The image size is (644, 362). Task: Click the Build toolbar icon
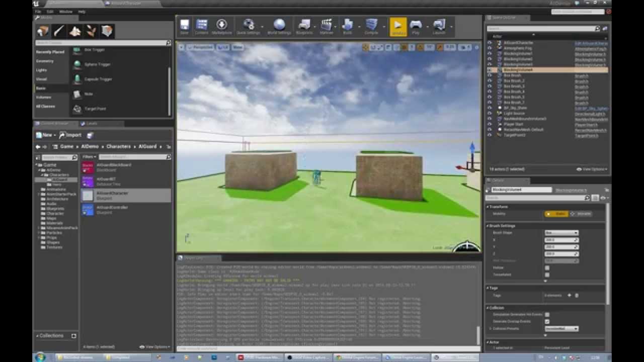(348, 27)
